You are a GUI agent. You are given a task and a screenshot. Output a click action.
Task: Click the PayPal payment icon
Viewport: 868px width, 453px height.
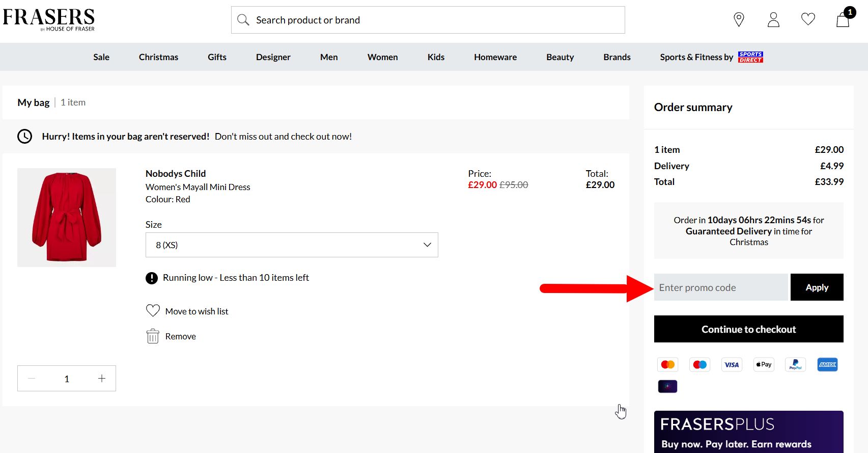point(796,364)
